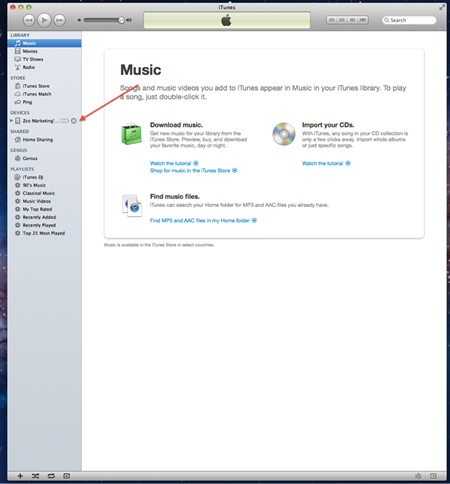Click the device battery indicator icon
450x484 pixels.
pyautogui.click(x=64, y=121)
